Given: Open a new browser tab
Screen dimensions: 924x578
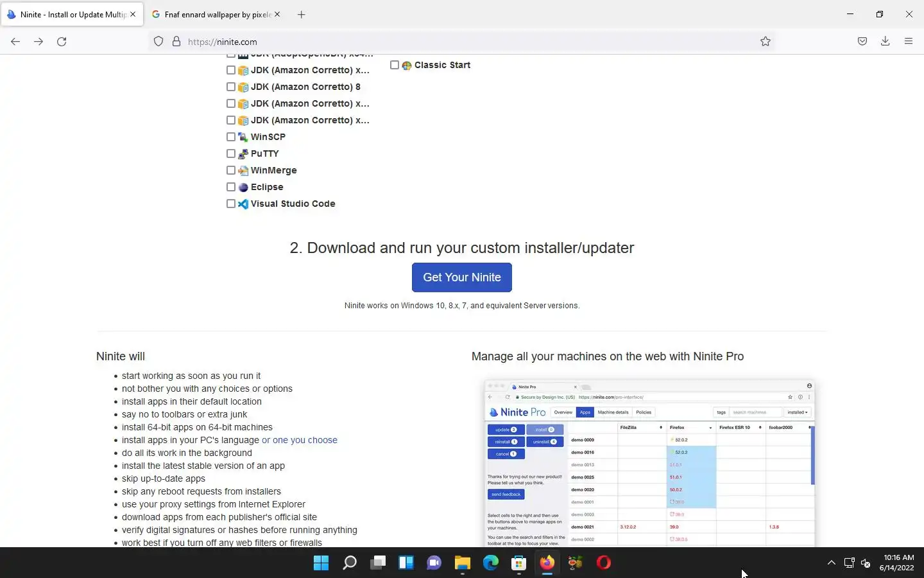Looking at the screenshot, I should tap(302, 14).
